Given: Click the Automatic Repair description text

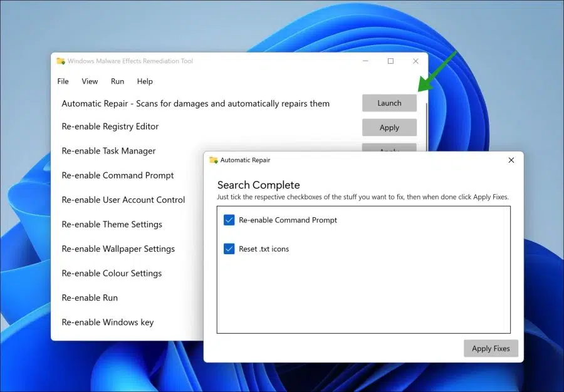Looking at the screenshot, I should click(x=196, y=103).
